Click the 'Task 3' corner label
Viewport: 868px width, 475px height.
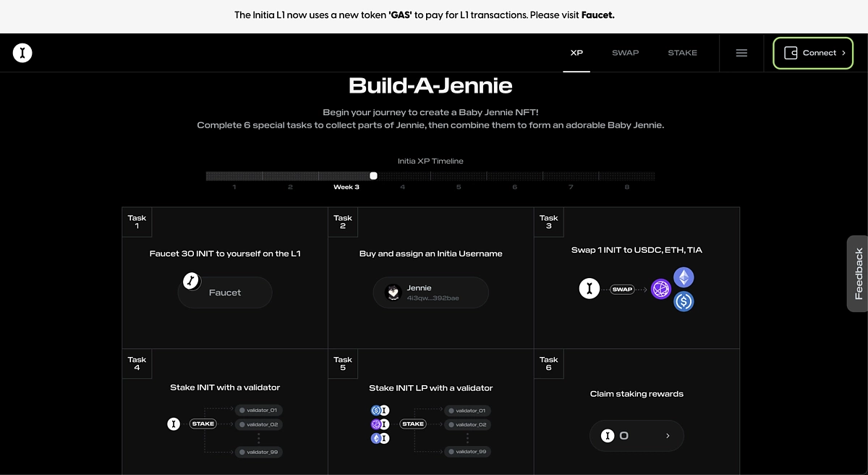pyautogui.click(x=549, y=222)
